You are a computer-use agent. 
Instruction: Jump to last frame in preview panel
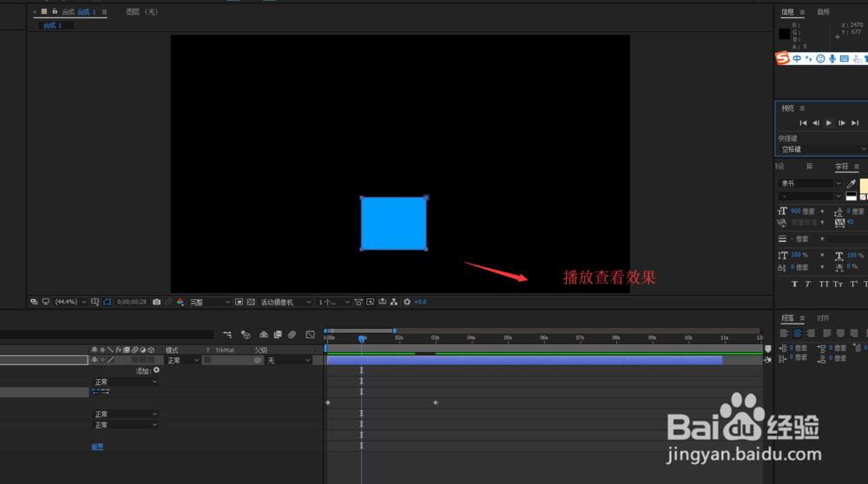coord(855,123)
